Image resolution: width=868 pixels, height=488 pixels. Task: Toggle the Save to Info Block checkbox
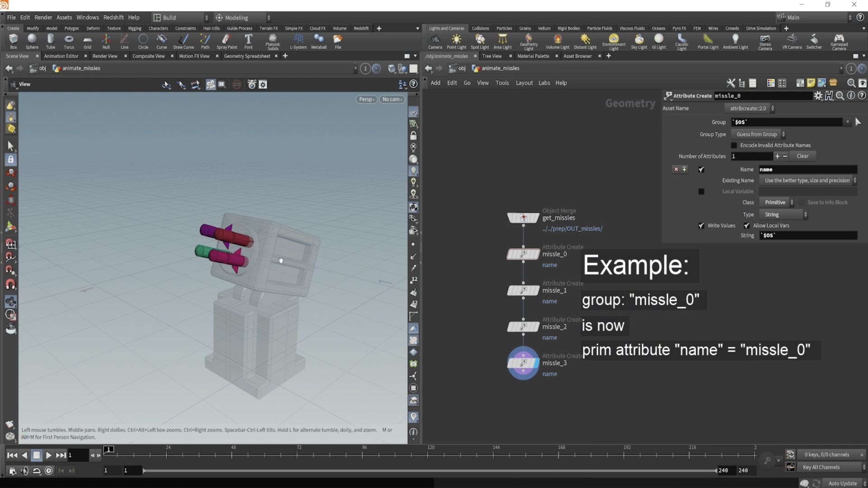click(x=802, y=202)
